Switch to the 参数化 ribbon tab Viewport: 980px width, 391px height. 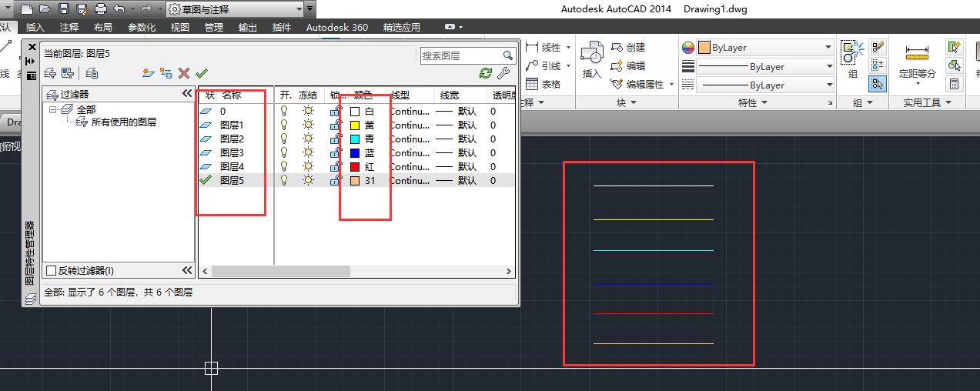142,27
